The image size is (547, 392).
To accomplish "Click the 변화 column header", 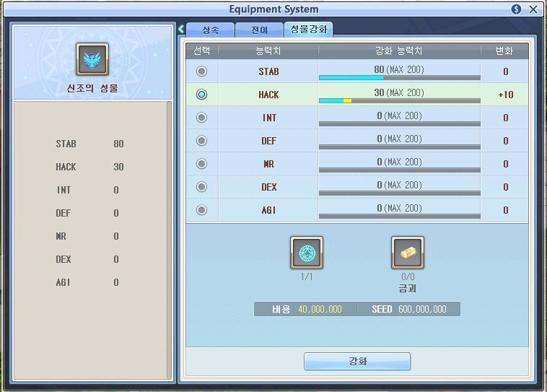I will (x=504, y=51).
